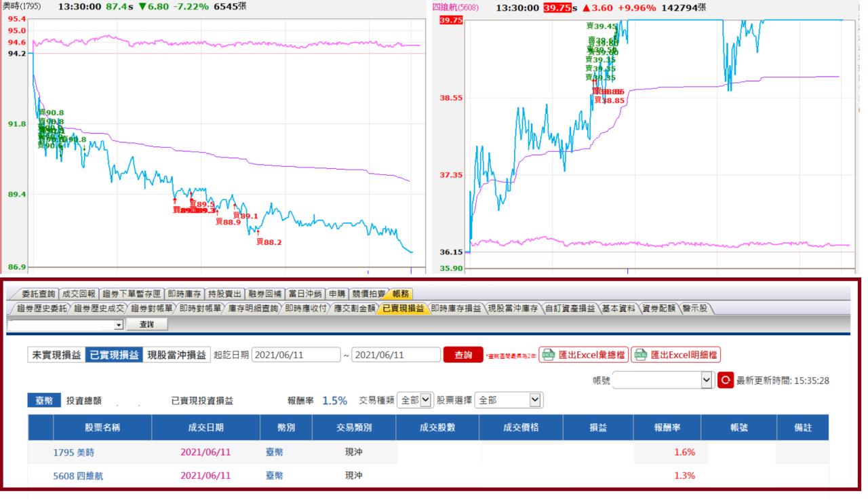This screenshot has height=504, width=868.
Task: Select the 已實現損益 sub-tab
Action: (403, 309)
